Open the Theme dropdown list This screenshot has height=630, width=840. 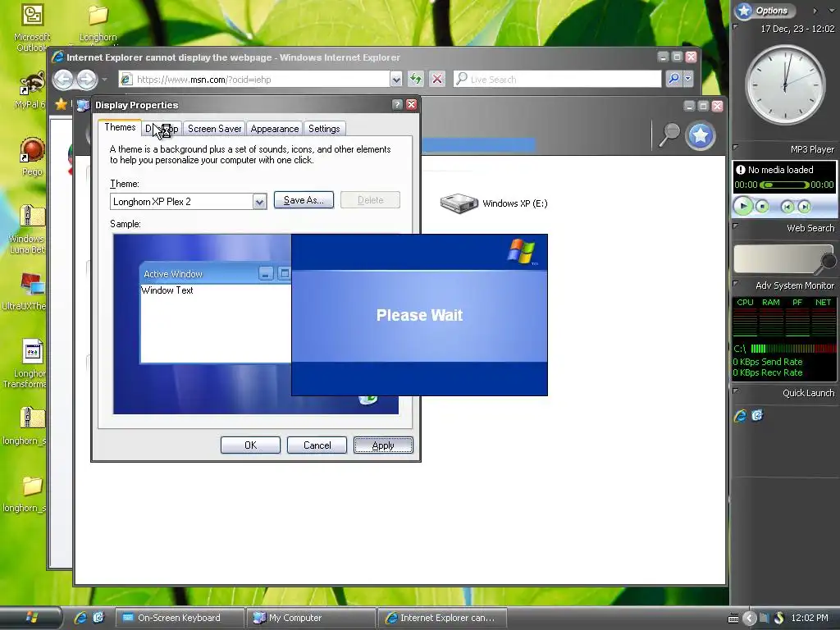(x=259, y=202)
